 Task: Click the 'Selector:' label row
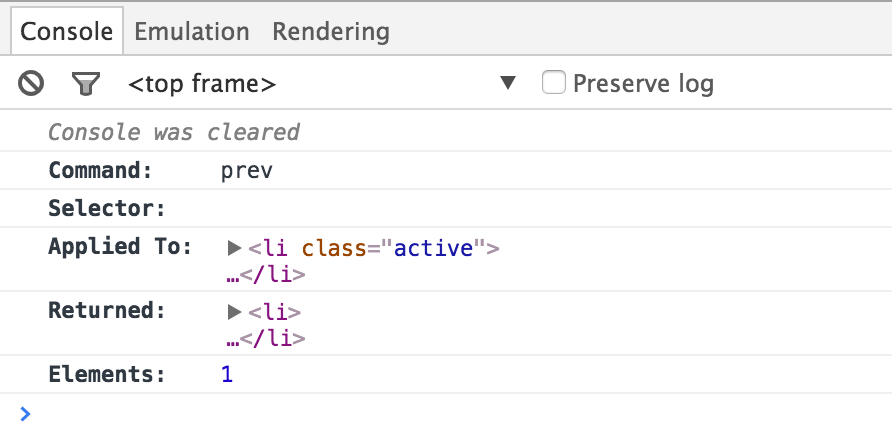tap(106, 209)
